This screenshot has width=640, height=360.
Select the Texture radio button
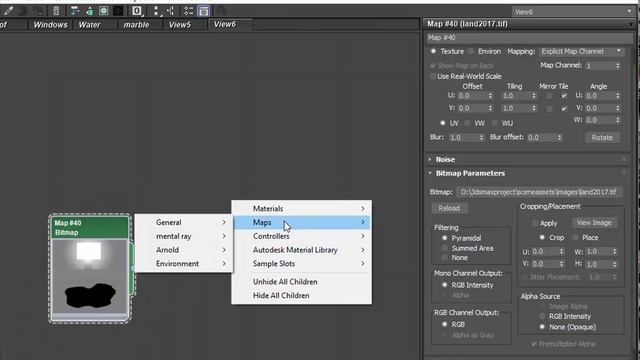[433, 51]
